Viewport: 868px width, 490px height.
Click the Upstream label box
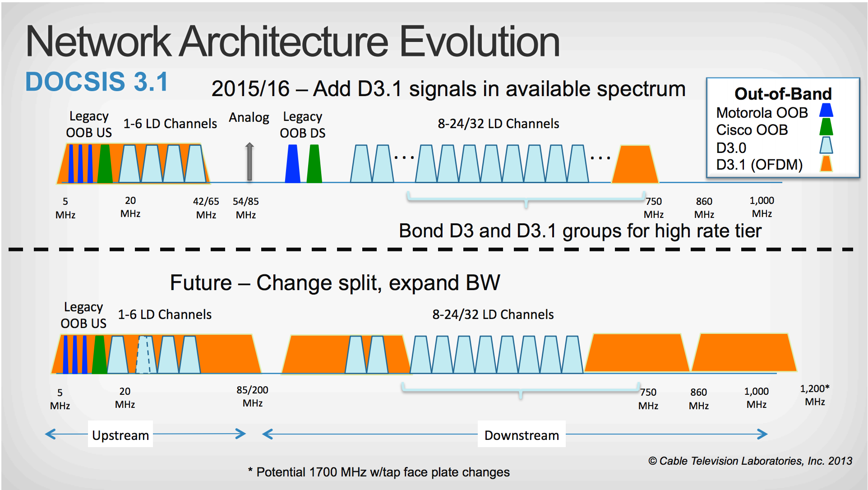pos(120,435)
